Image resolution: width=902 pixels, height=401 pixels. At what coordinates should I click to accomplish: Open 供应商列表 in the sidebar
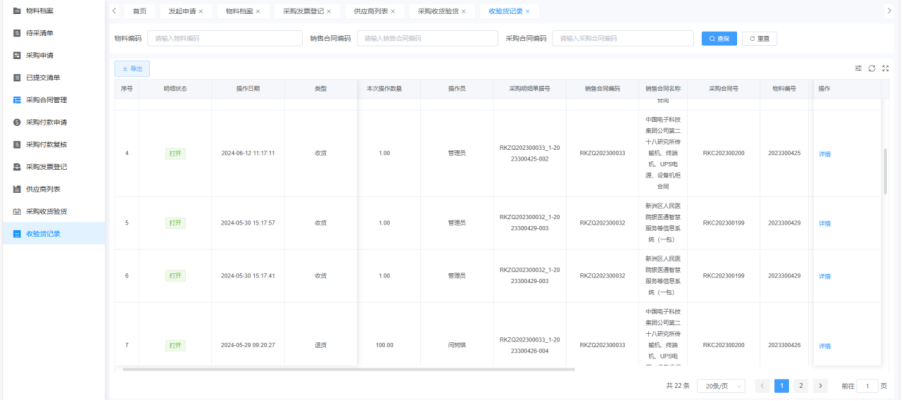pos(43,189)
